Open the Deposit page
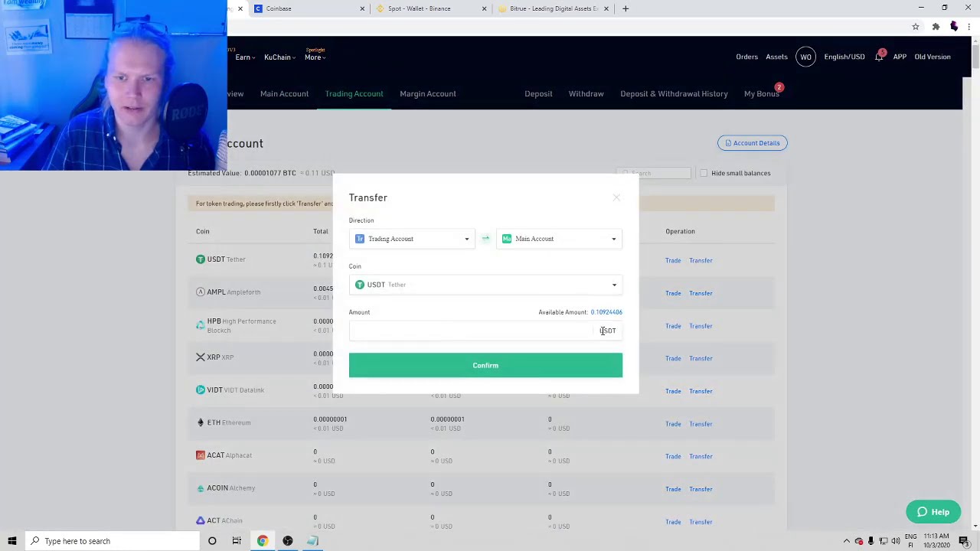Viewport: 980px width, 551px height. [538, 93]
